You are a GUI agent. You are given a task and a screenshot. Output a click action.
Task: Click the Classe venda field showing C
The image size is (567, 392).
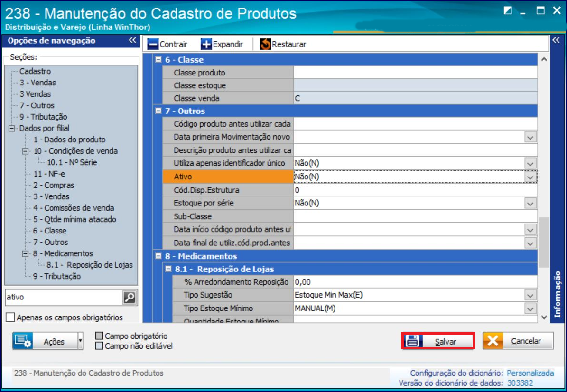click(x=415, y=98)
